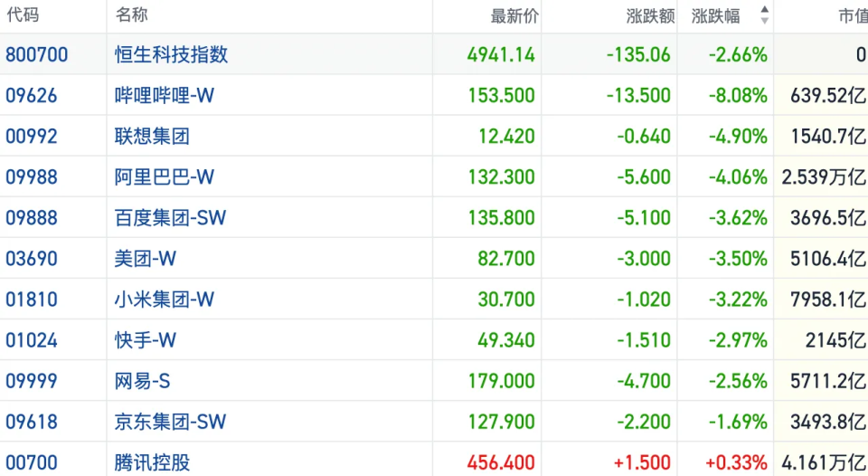Click the 代码 column header
This screenshot has height=476, width=868.
coord(23,15)
